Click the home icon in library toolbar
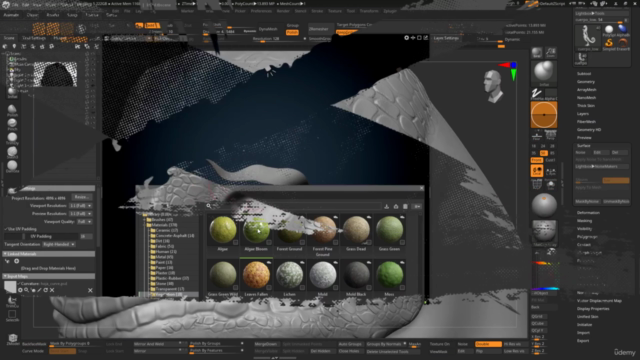The height and width of the screenshot is (360, 640). (x=396, y=207)
